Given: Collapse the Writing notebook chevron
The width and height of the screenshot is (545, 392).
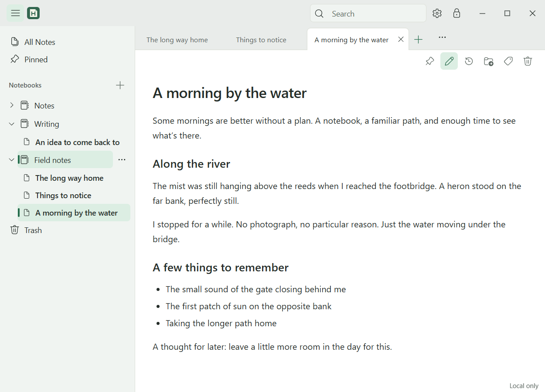Looking at the screenshot, I should (11, 124).
